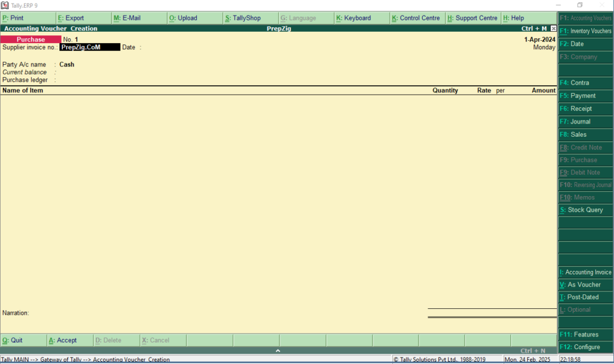
Task: Click A: Accept at bottom bar
Action: click(x=70, y=341)
